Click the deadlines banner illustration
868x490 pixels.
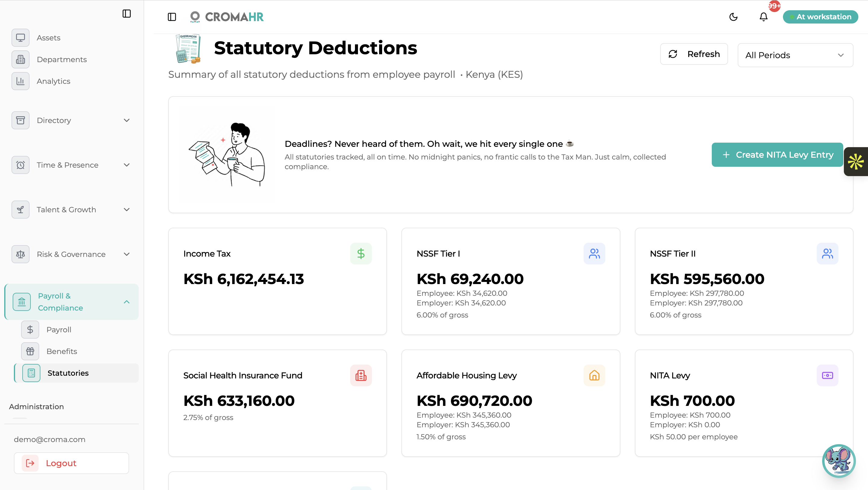[227, 155]
